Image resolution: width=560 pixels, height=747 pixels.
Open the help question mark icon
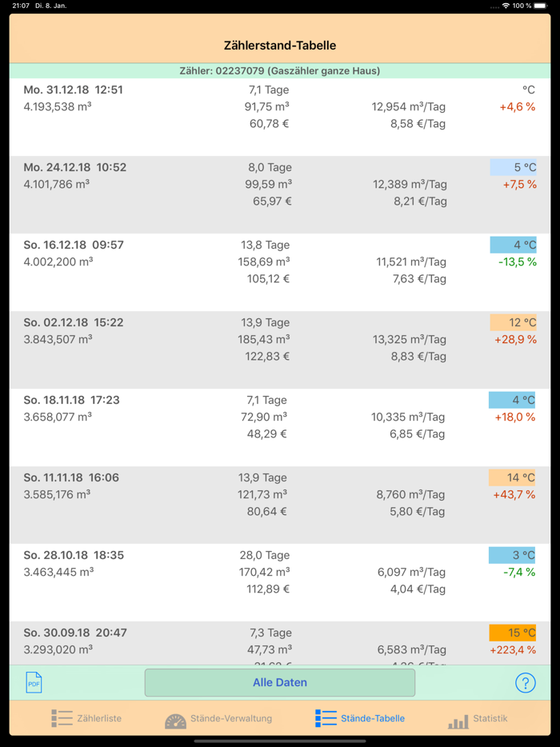pos(525,683)
